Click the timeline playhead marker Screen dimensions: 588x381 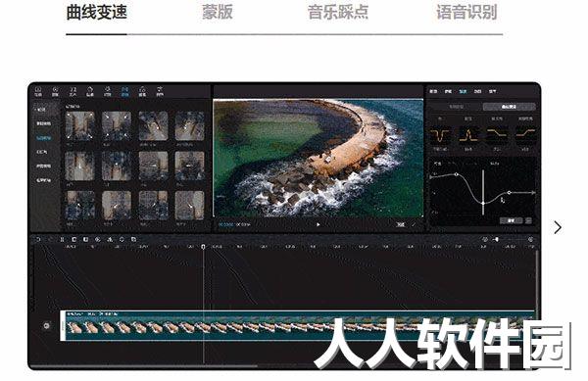(203, 247)
